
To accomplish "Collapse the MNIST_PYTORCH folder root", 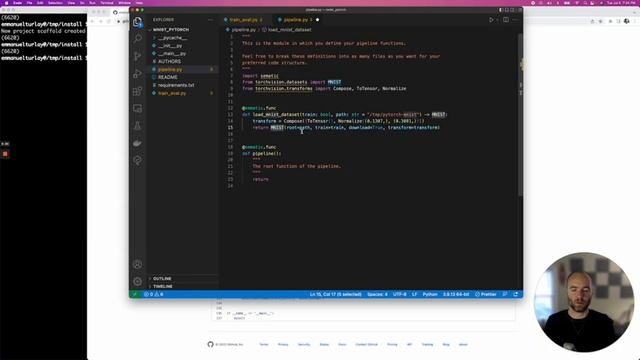I will pos(171,30).
